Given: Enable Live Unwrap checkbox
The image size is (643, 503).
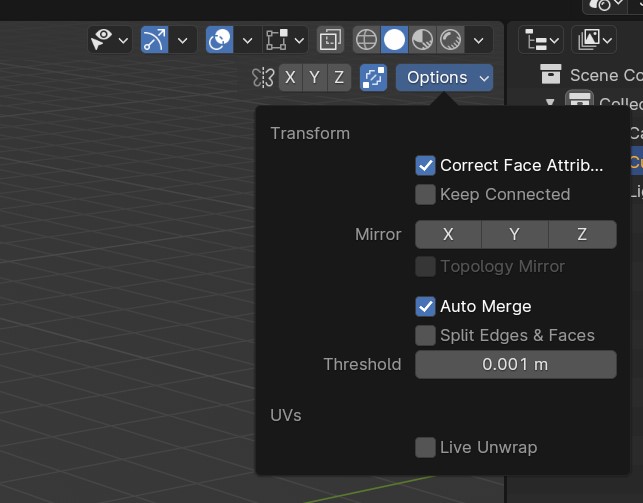Looking at the screenshot, I should click(425, 447).
